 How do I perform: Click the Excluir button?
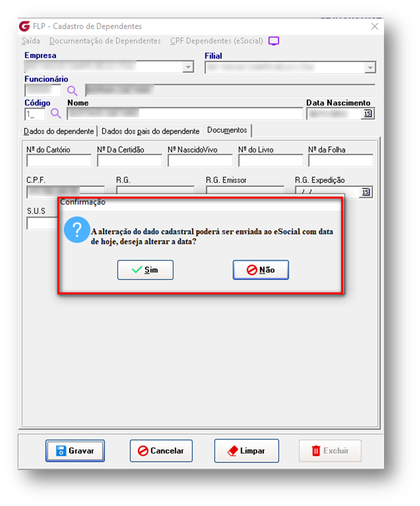(330, 451)
